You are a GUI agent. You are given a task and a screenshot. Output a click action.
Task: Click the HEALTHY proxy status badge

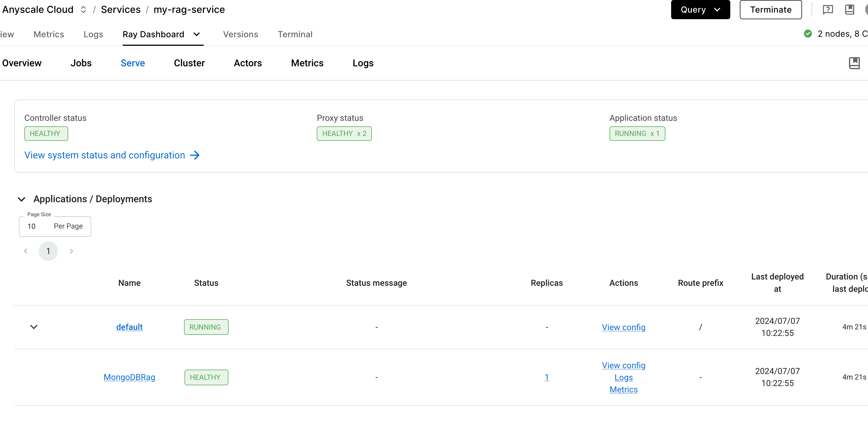click(343, 133)
